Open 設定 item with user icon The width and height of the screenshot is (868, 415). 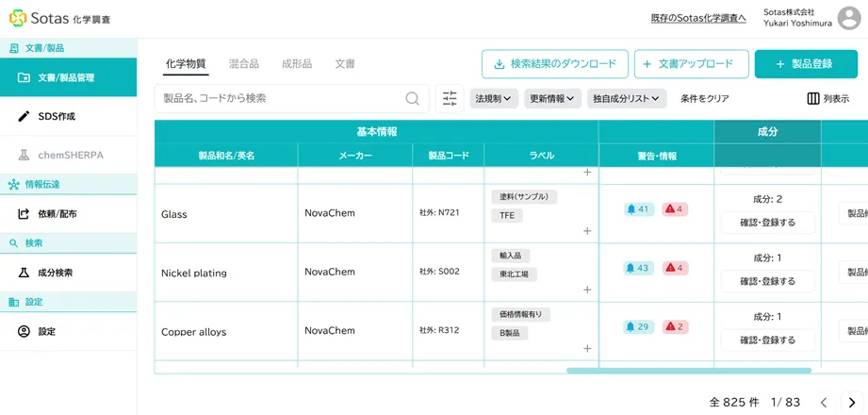click(x=68, y=331)
